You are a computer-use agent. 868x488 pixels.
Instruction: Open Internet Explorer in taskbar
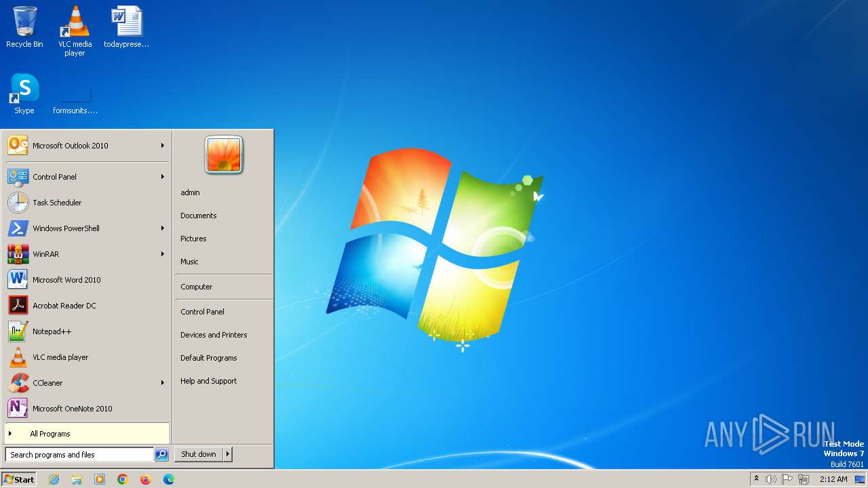(54, 479)
